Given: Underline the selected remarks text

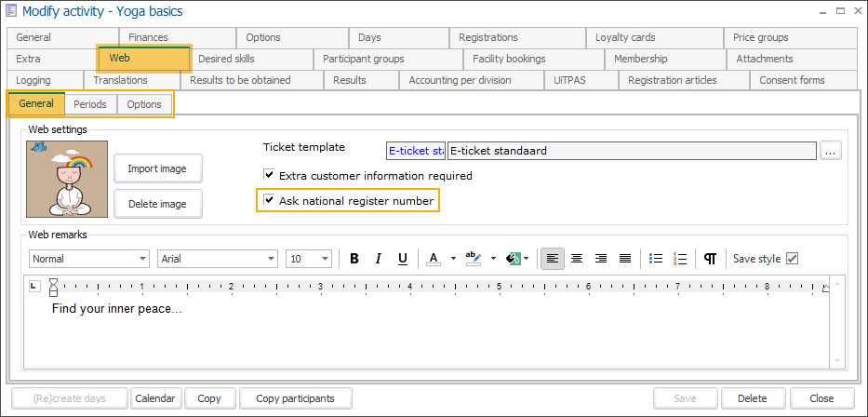Looking at the screenshot, I should pos(403,259).
